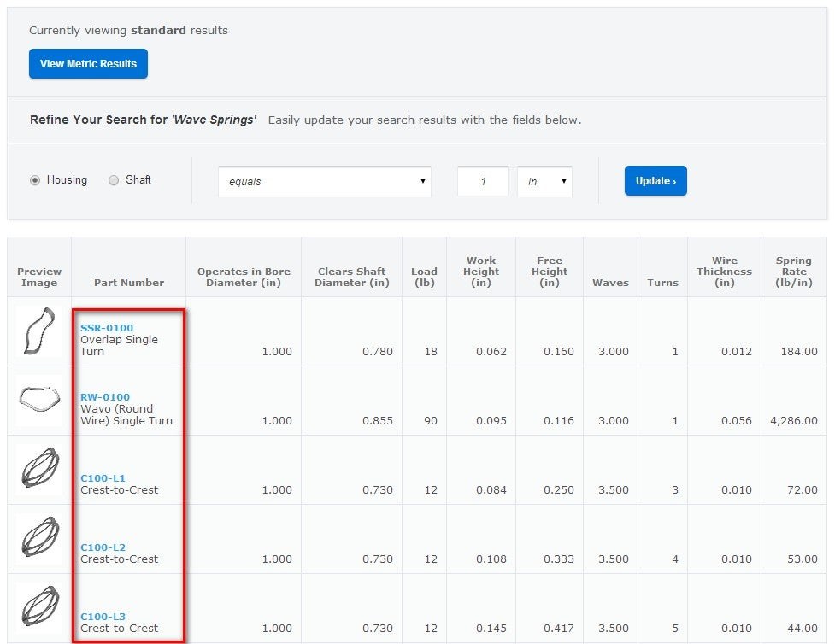Viewport: 835px width, 644px height.
Task: View the C100-L3 spring preview image
Action: click(x=39, y=606)
